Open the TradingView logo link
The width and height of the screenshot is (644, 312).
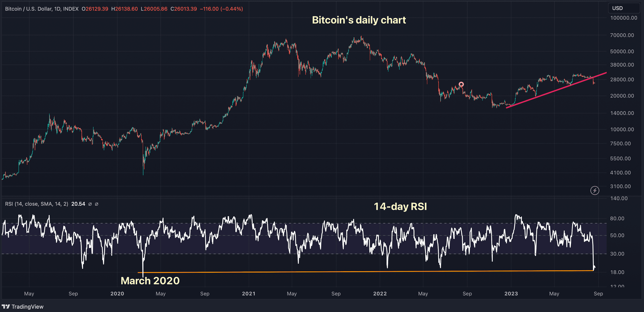click(x=23, y=307)
